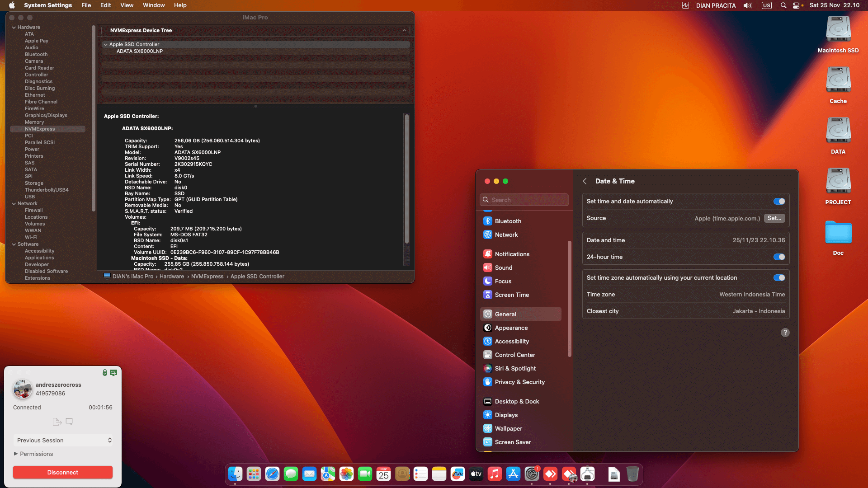
Task: Open Photos from the Dock
Action: pyautogui.click(x=346, y=474)
